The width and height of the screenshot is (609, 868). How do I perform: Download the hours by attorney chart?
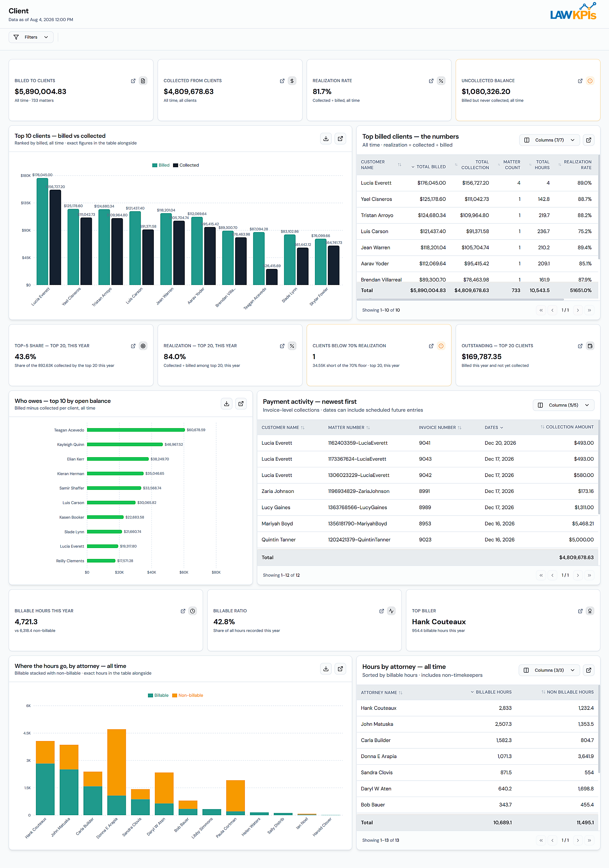326,669
